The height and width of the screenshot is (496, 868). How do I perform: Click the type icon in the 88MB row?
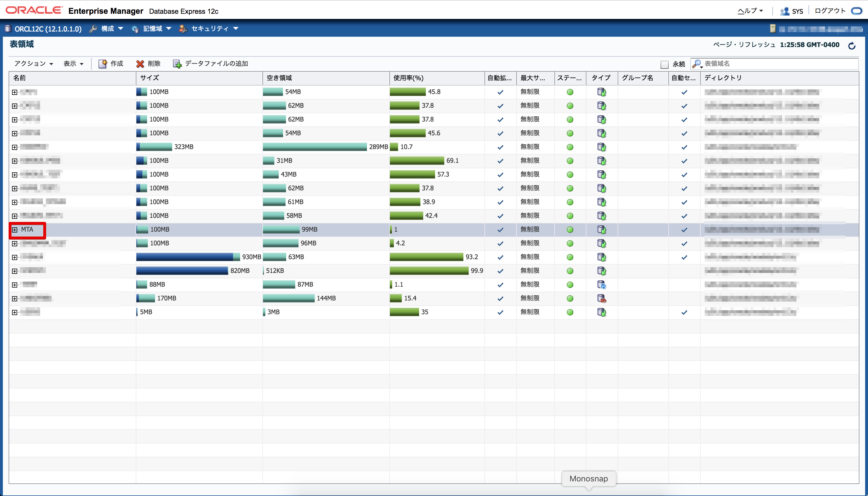click(x=602, y=285)
